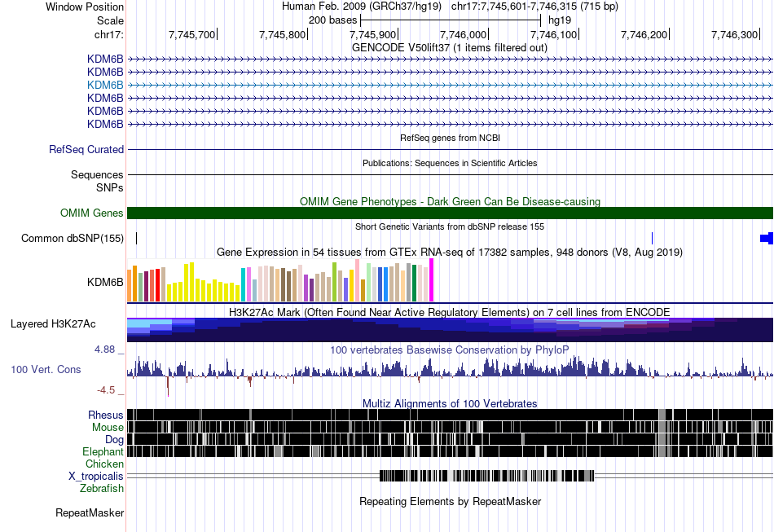Click the 'RefSeq genes from NCBI' title
The width and height of the screenshot is (774, 532).
coord(451,138)
